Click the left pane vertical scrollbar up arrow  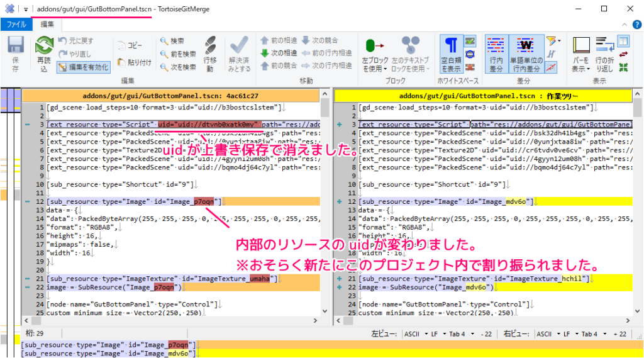325,94
